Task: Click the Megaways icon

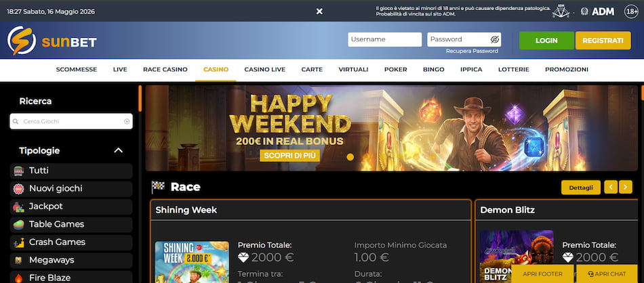Action: tap(19, 261)
